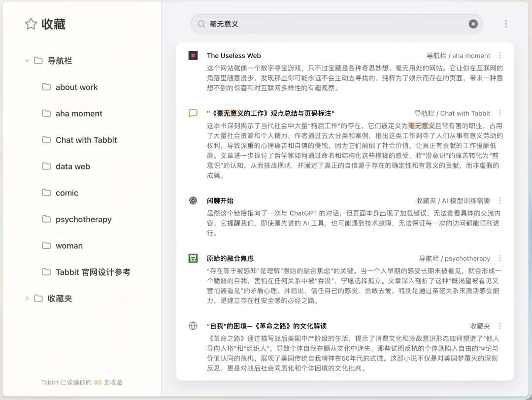The height and width of the screenshot is (400, 532).
Task: Click the green 豆 icon beside 原始的融合焦虑
Action: (193, 258)
